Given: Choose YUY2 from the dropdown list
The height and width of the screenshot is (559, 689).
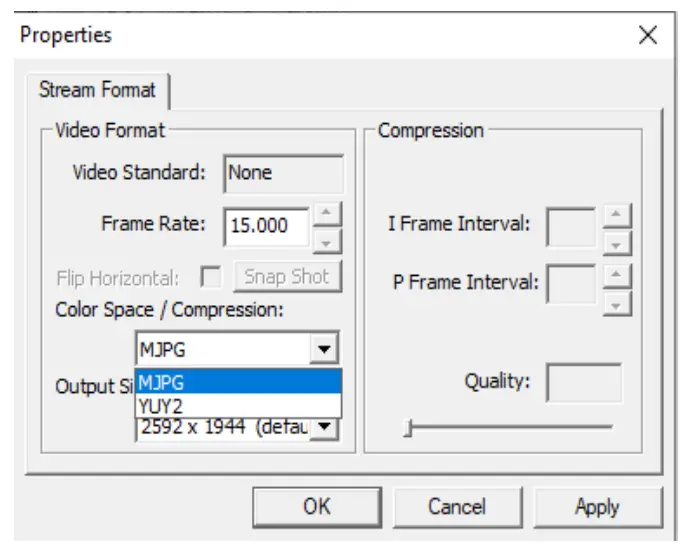Looking at the screenshot, I should (x=238, y=405).
